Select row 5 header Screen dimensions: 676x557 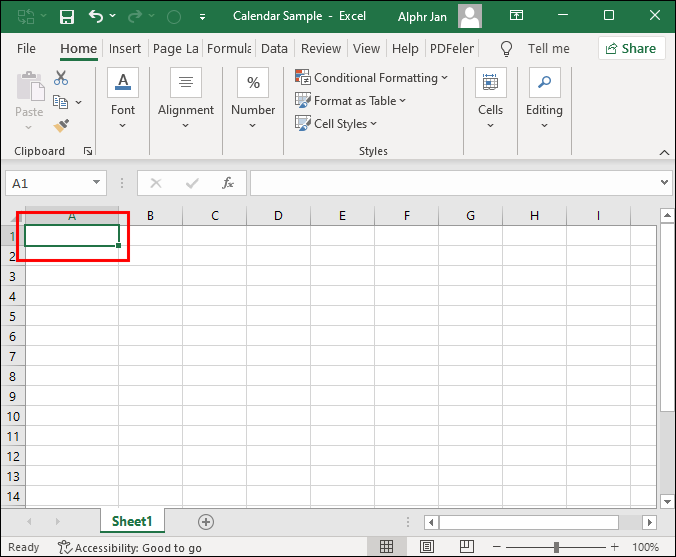(x=13, y=316)
